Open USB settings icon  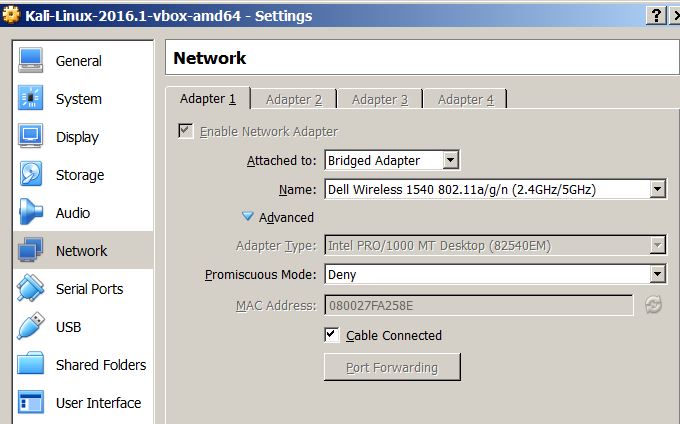[x=31, y=327]
